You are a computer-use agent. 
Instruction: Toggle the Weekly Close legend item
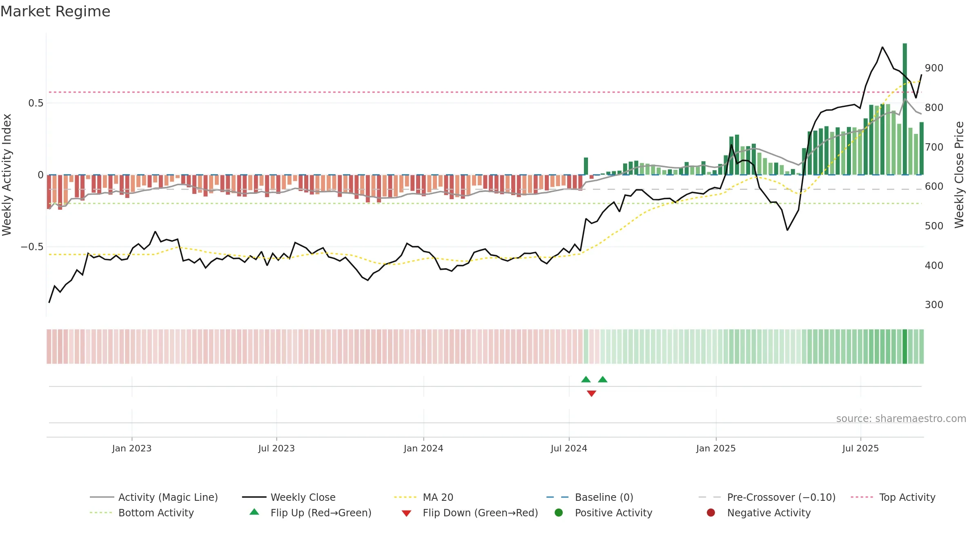point(289,497)
